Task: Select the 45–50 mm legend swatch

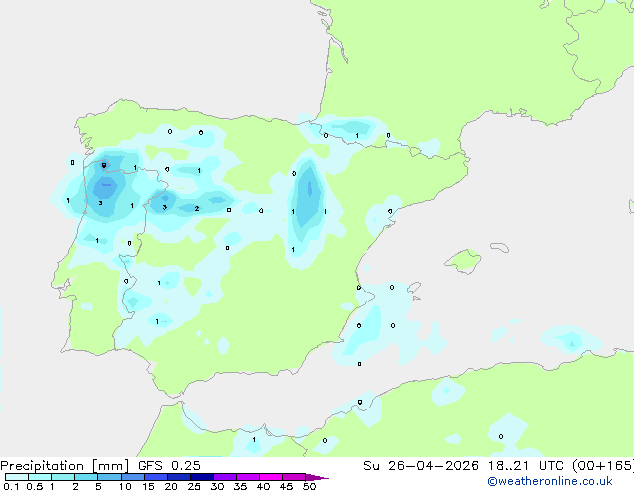Action: (294, 477)
